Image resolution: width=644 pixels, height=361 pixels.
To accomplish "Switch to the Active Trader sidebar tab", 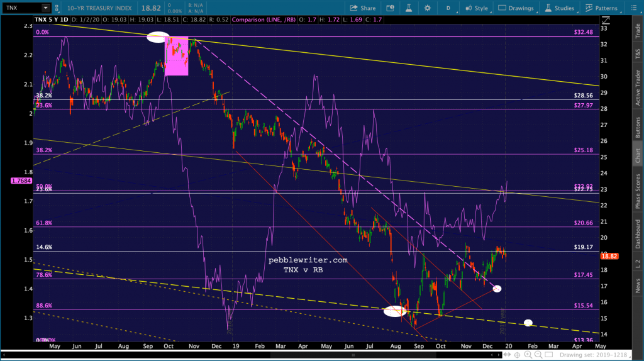I will pyautogui.click(x=637, y=86).
